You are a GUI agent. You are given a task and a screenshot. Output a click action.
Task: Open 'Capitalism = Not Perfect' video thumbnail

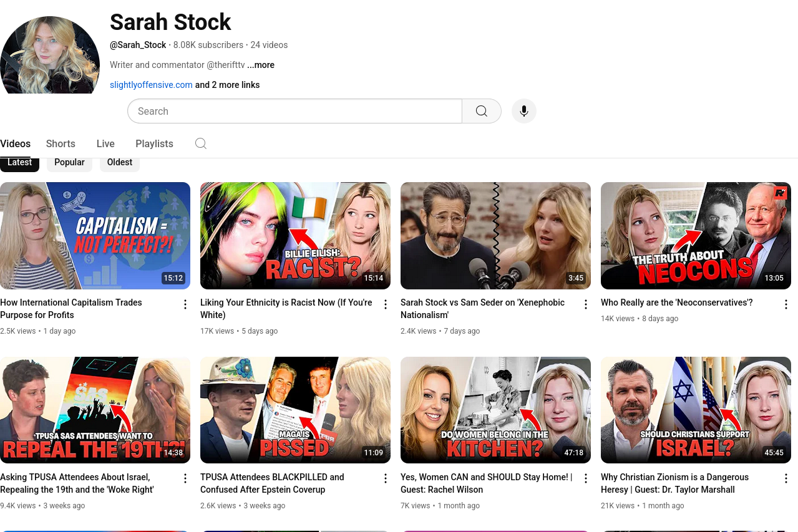(x=95, y=236)
